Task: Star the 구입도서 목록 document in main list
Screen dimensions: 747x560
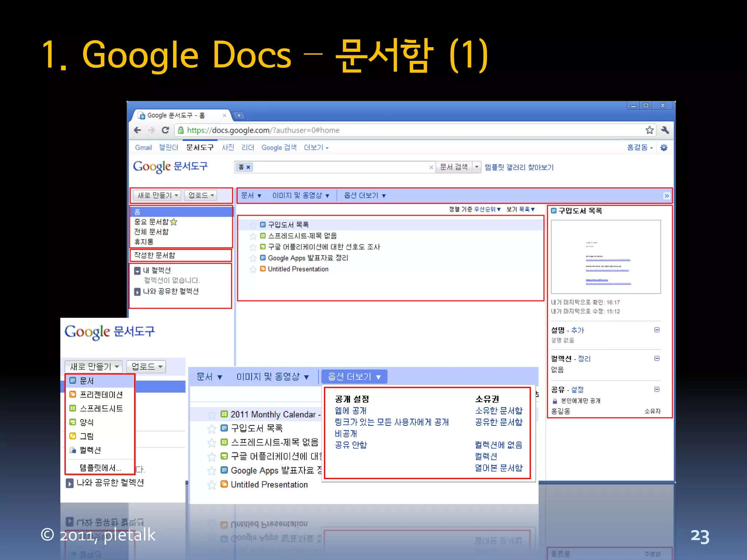Action: (253, 225)
